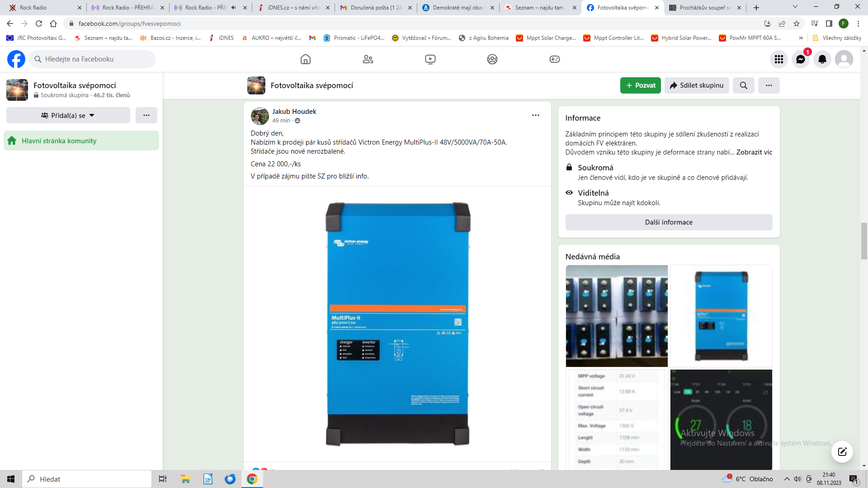Click Hledejte na Facebooku search field

coord(93,59)
